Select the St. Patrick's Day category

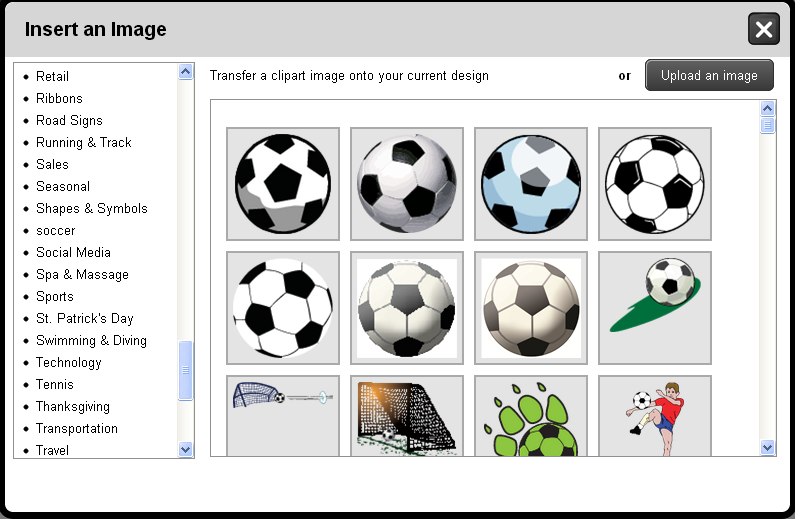coord(85,318)
